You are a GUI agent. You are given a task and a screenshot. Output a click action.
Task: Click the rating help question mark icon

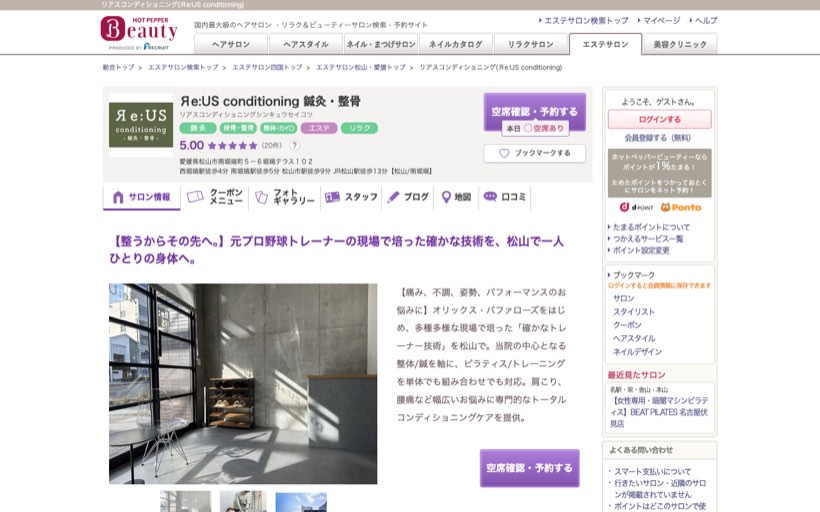(x=294, y=145)
